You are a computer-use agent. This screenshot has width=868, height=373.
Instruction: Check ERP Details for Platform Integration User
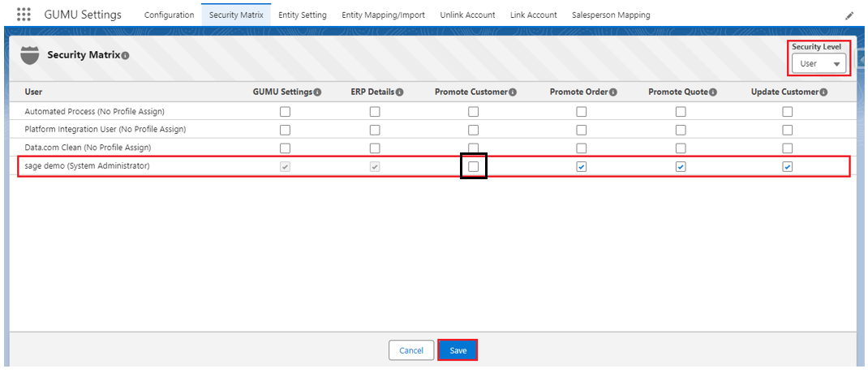[375, 130]
